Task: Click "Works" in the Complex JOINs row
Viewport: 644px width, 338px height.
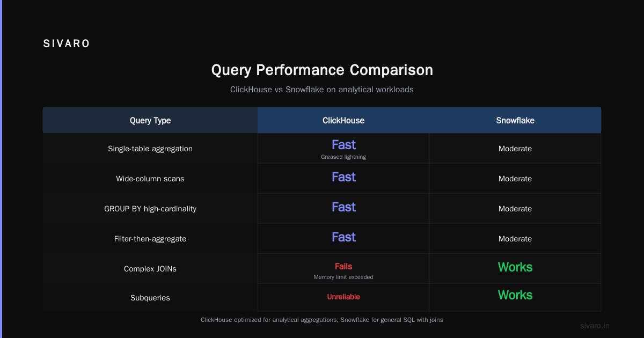Action: (x=515, y=267)
